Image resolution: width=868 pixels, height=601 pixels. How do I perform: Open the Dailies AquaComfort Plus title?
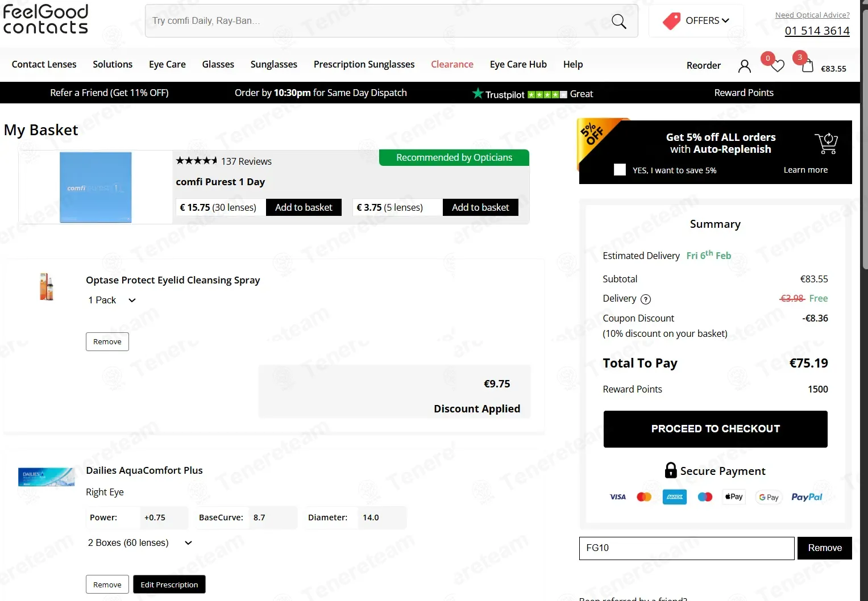click(144, 470)
